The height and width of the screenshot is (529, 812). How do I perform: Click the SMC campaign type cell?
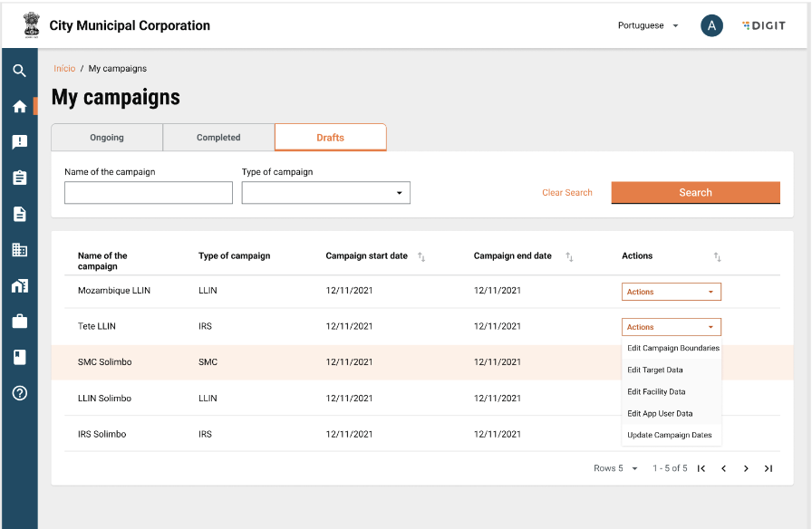[x=208, y=361]
